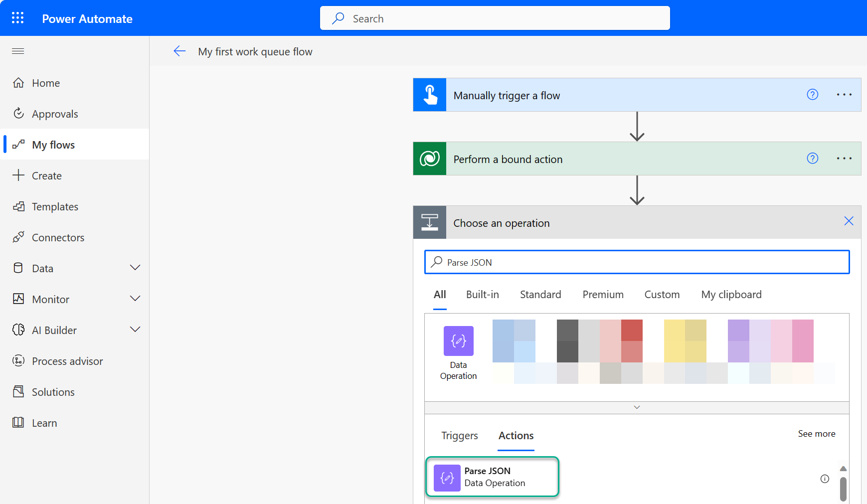Click the Parse JSON info icon
This screenshot has height=504, width=867.
click(825, 479)
